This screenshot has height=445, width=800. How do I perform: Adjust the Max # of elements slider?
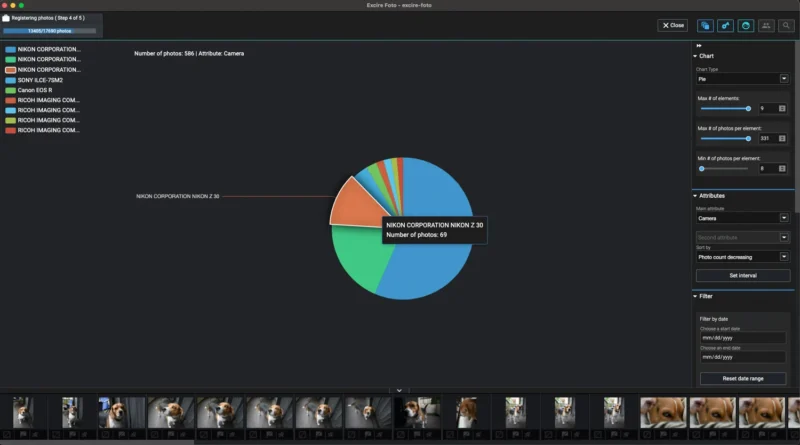724,109
